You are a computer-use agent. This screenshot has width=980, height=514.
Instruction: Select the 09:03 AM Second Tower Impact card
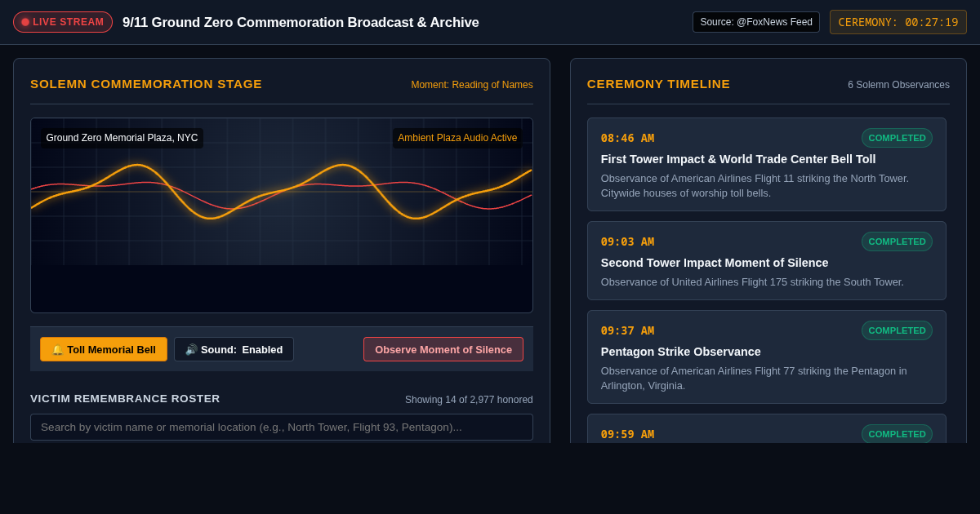coord(767,261)
